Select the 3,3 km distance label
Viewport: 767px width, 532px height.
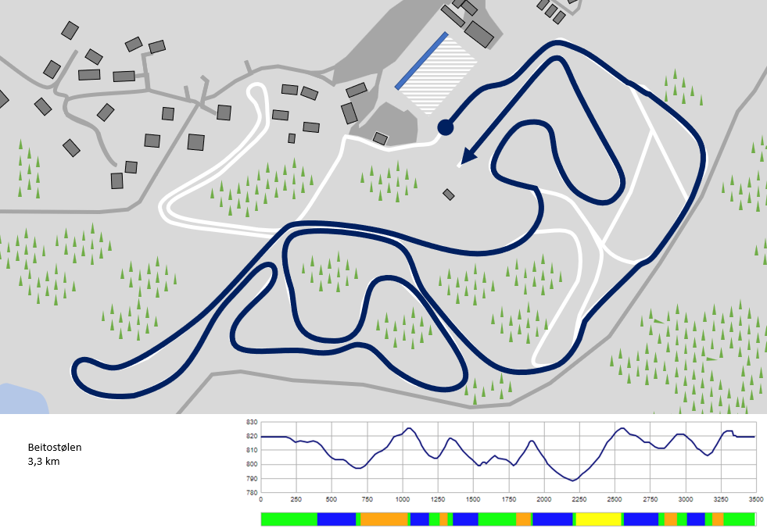(x=44, y=461)
